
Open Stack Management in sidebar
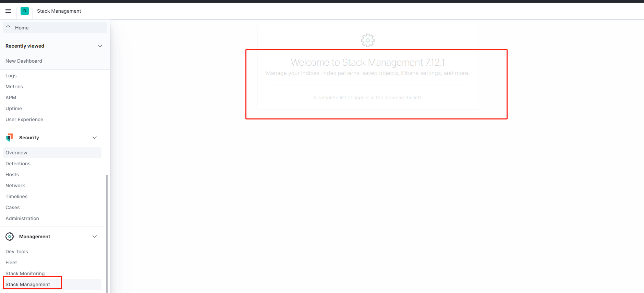pyautogui.click(x=52, y=284)
